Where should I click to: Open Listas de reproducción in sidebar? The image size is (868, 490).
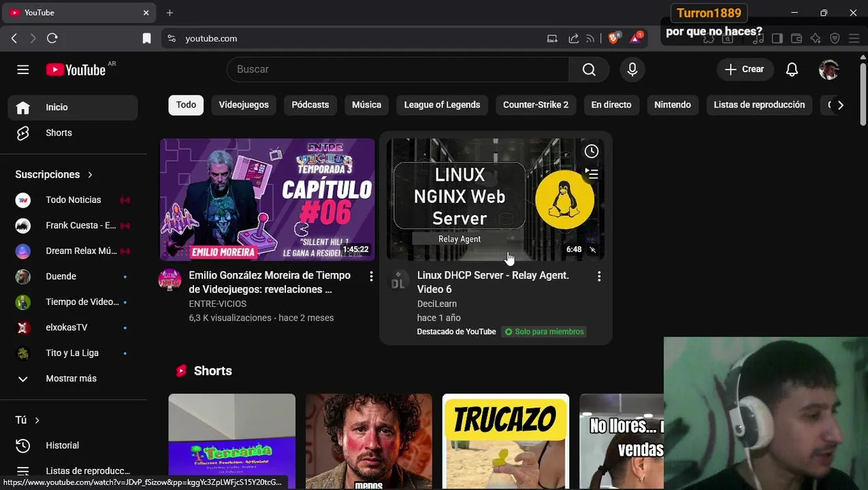73,471
